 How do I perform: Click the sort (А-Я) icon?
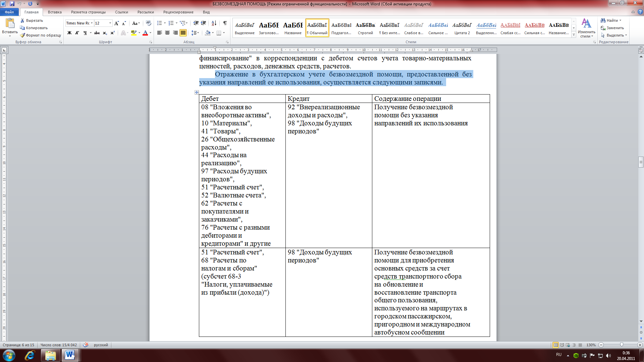click(214, 23)
